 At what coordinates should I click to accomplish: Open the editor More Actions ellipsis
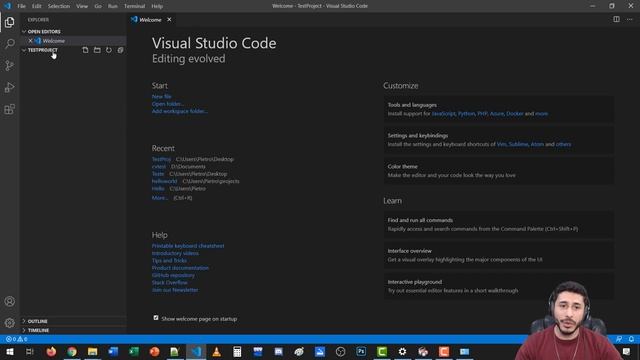click(629, 20)
